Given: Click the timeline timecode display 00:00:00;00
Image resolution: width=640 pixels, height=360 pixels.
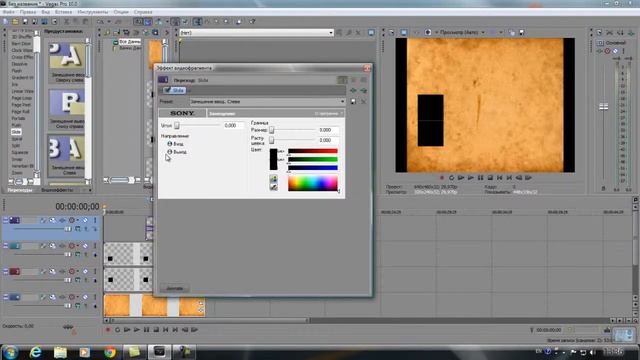Looking at the screenshot, I should coord(77,207).
